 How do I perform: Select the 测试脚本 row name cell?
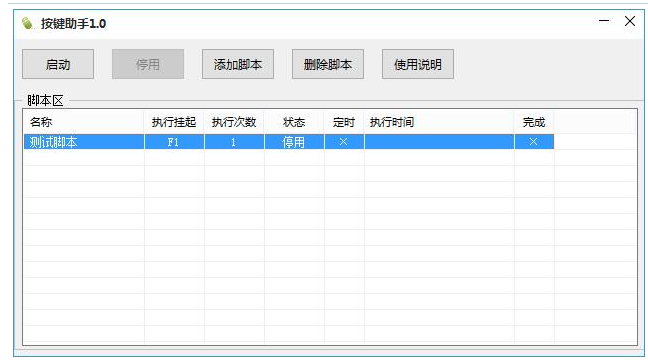84,142
